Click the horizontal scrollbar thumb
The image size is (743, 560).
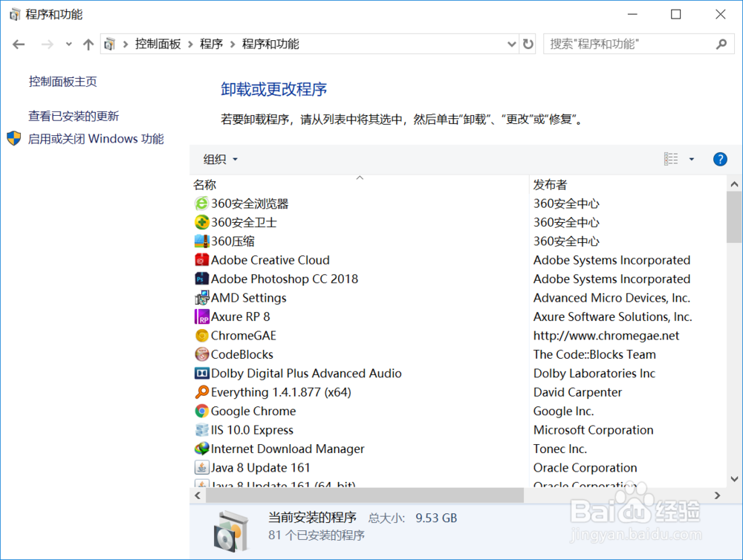pos(365,495)
